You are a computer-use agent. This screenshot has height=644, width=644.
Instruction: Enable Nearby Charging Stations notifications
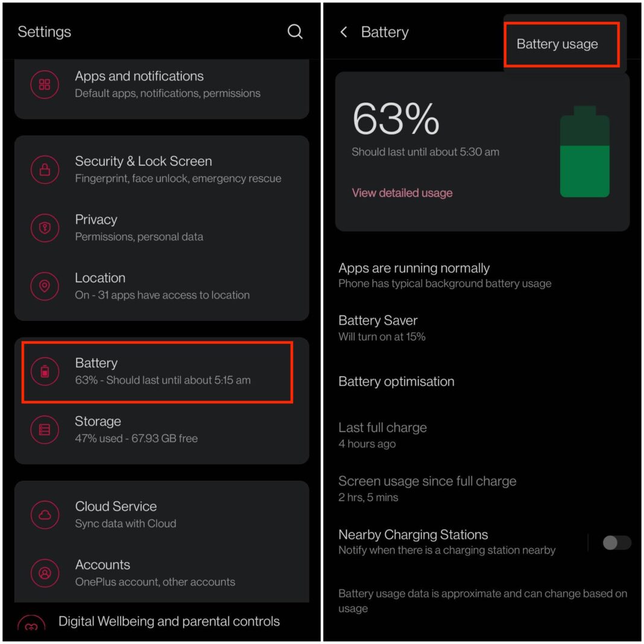click(616, 543)
